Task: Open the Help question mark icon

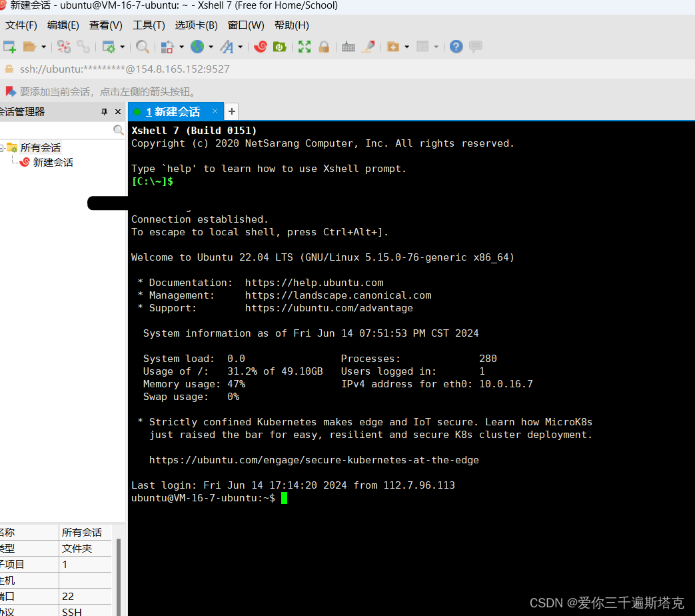Action: click(x=454, y=47)
